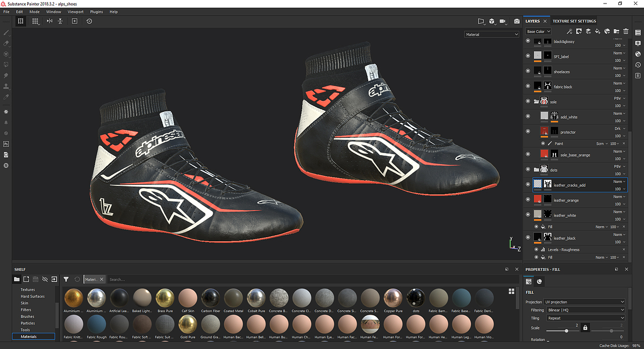This screenshot has width=644, height=349.
Task: Switch shelf to grid thumbnail view
Action: point(512,291)
